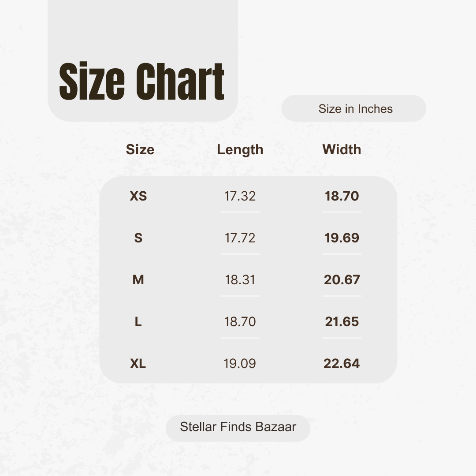Select the S length value 17.72
Screen dimensions: 476x476
[x=240, y=238]
